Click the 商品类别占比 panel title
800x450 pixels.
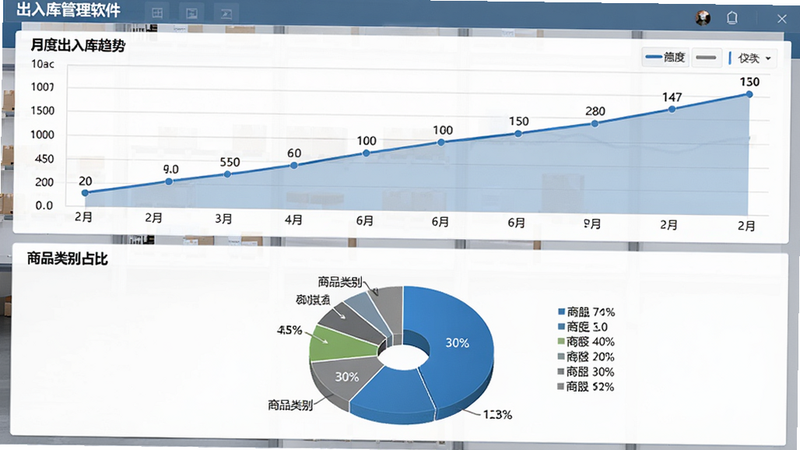tap(67, 259)
